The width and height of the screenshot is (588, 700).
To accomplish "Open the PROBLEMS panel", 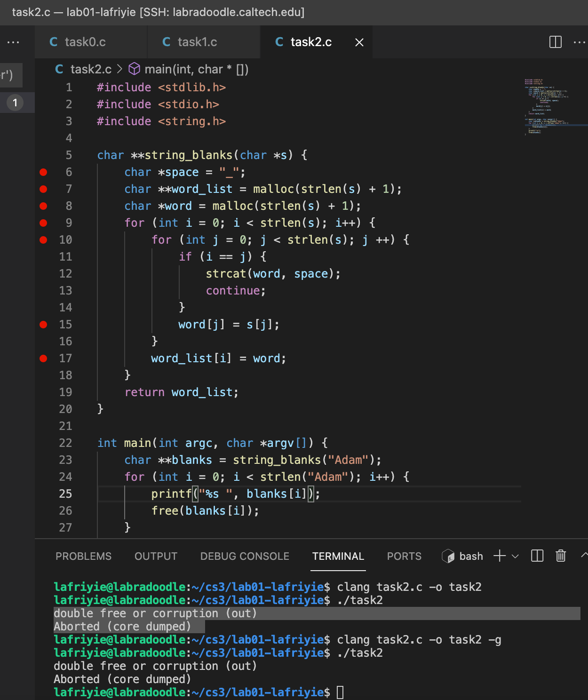I will pyautogui.click(x=83, y=556).
